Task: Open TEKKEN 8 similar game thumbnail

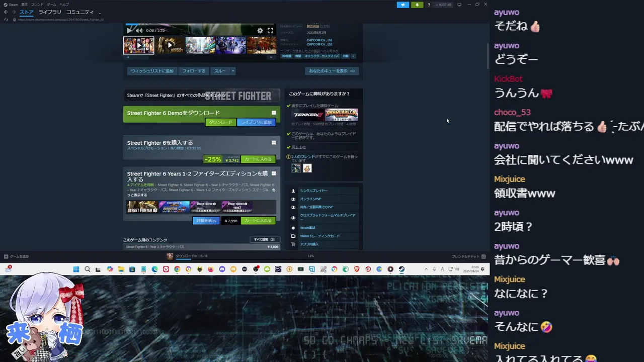Action: coord(308,115)
